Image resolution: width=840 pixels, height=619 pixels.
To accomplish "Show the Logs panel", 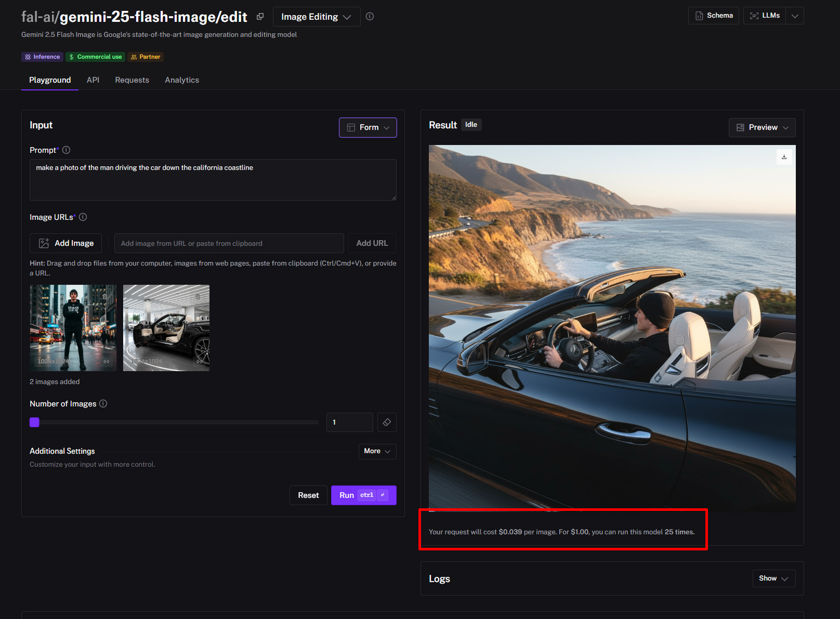I will (773, 578).
